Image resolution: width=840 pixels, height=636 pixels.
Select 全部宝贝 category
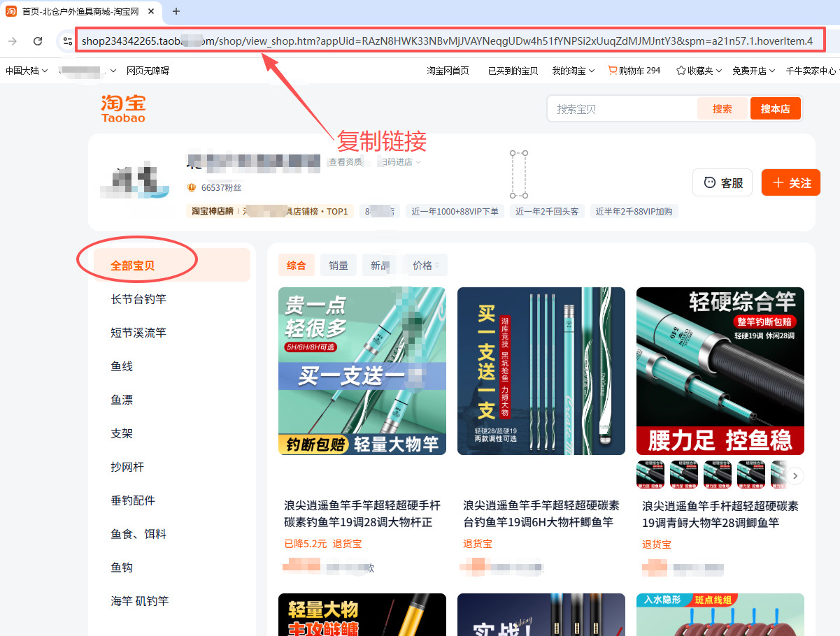[172, 265]
